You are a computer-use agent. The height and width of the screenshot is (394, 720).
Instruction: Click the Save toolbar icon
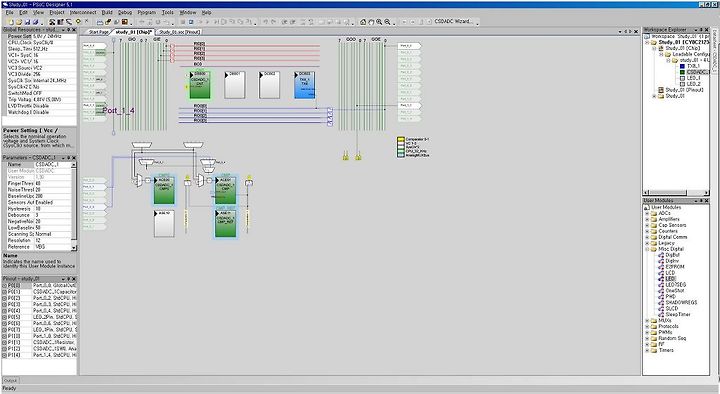pyautogui.click(x=27, y=22)
